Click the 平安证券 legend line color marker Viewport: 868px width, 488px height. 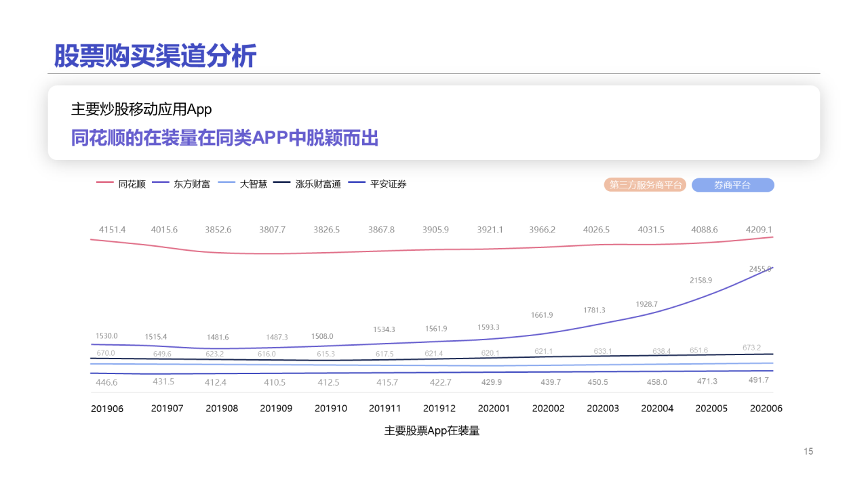pos(357,183)
